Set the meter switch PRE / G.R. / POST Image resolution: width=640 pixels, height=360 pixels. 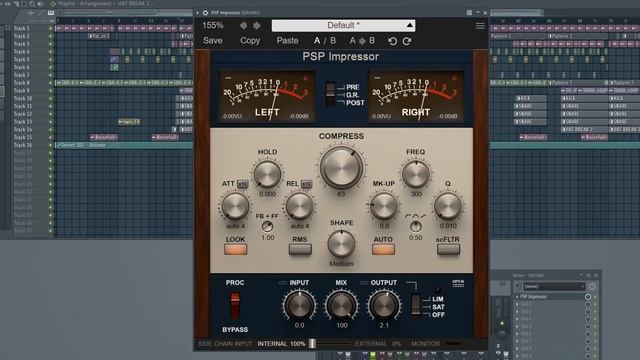(x=330, y=95)
